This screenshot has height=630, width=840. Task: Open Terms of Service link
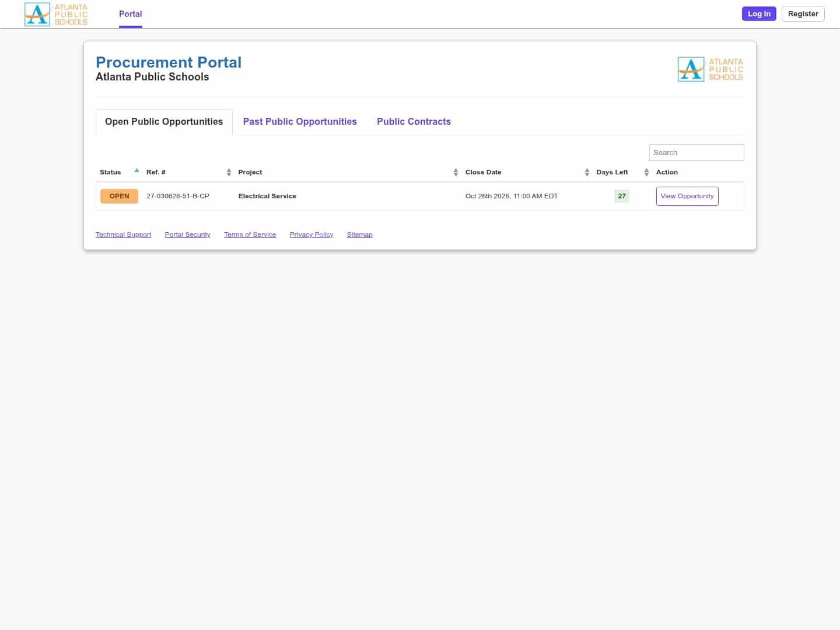250,235
